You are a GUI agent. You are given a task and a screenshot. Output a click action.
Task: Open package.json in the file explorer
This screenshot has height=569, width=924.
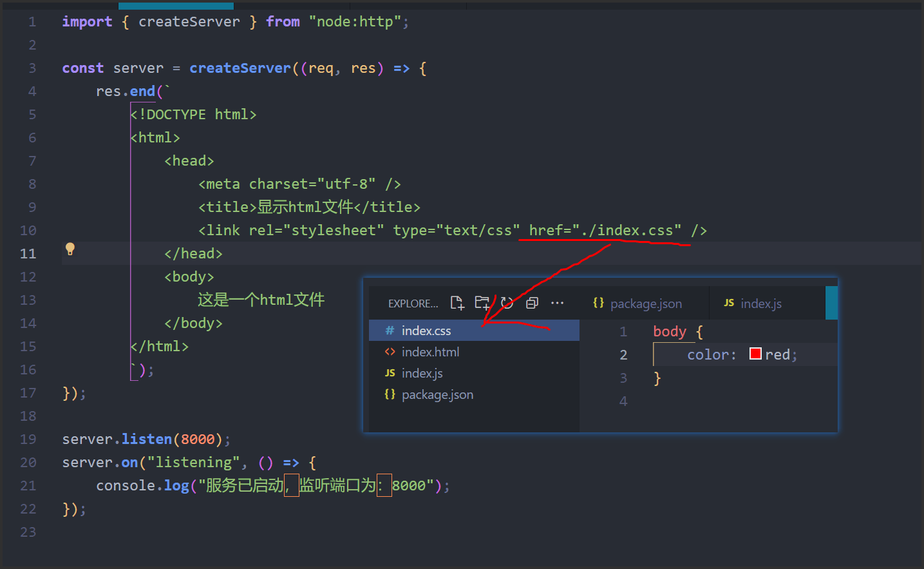[x=474, y=394]
